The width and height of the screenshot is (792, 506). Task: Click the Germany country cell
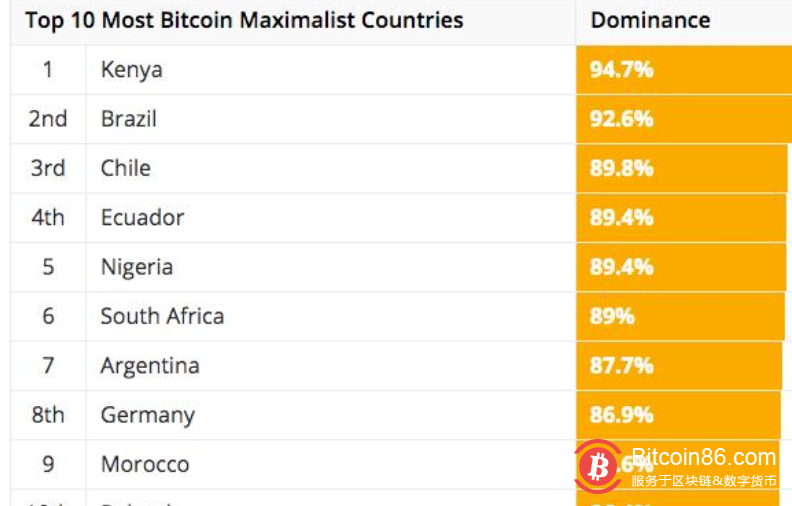(x=147, y=414)
